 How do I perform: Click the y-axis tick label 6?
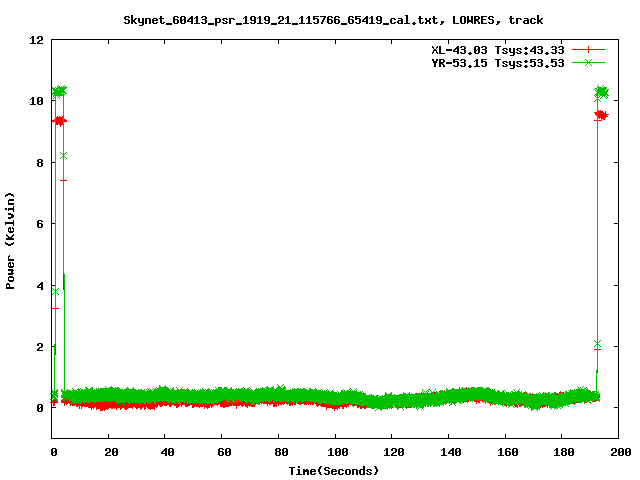pos(40,224)
